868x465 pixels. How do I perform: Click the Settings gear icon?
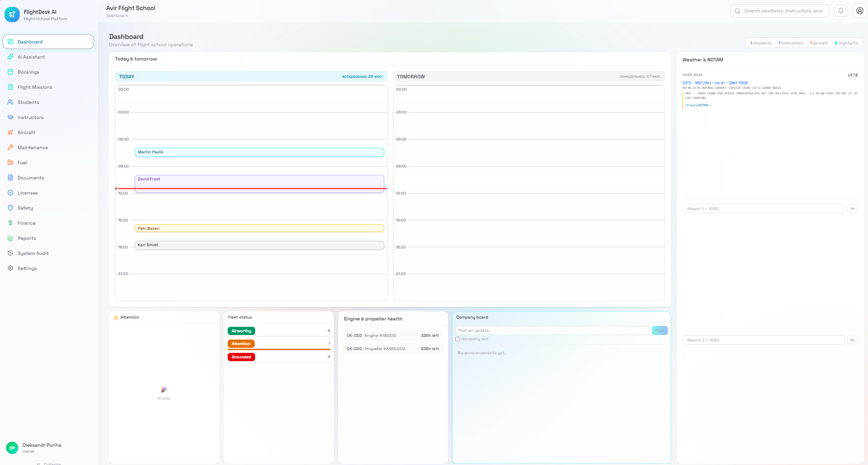(11, 268)
